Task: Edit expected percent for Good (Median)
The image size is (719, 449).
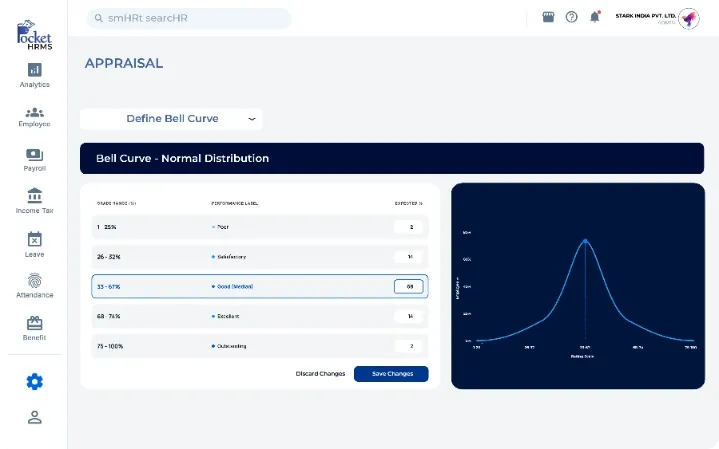Action: pos(409,286)
